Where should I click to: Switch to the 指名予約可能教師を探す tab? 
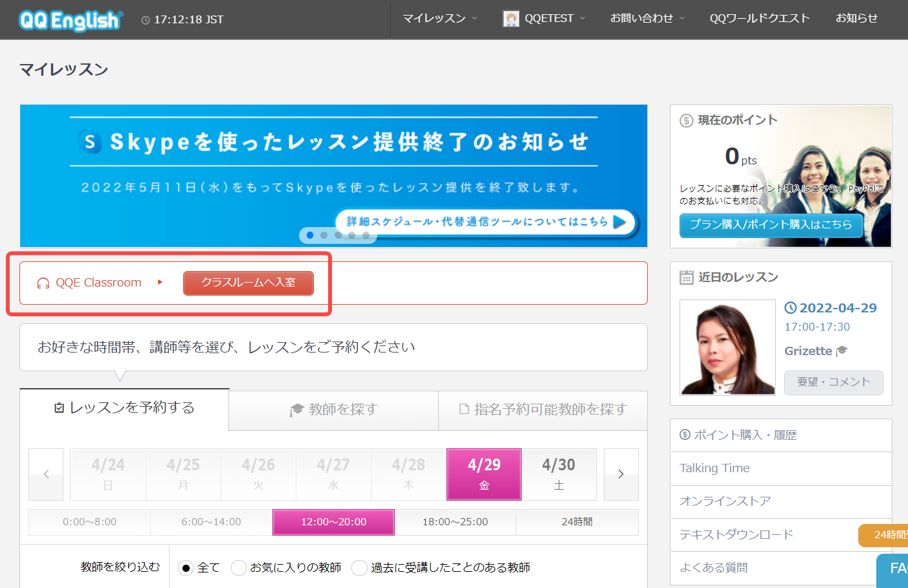tap(543, 410)
